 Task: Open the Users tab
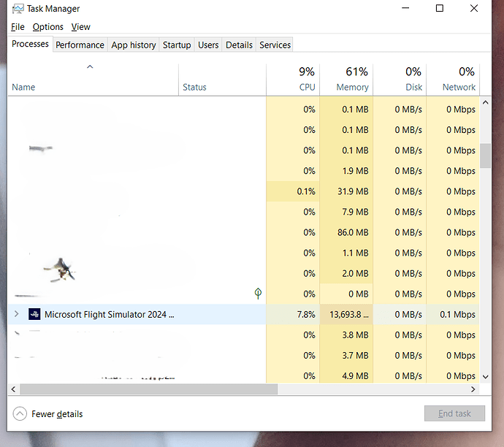point(208,45)
